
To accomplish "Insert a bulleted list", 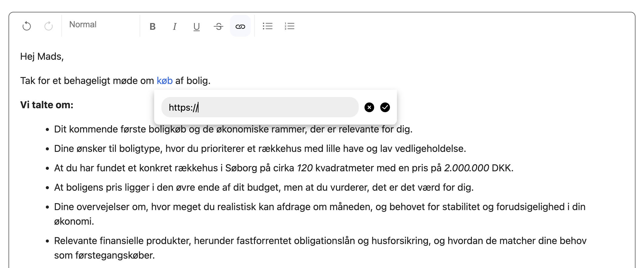I will tap(267, 26).
